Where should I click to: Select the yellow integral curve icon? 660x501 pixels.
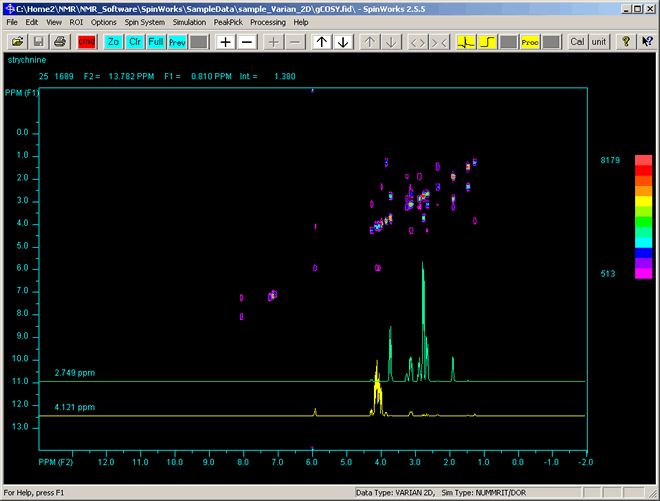(487, 42)
